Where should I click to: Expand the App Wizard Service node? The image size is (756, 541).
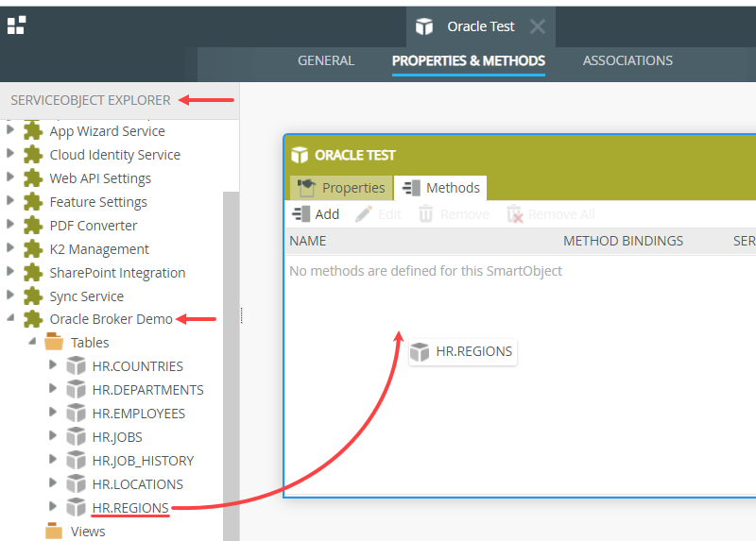(10, 129)
